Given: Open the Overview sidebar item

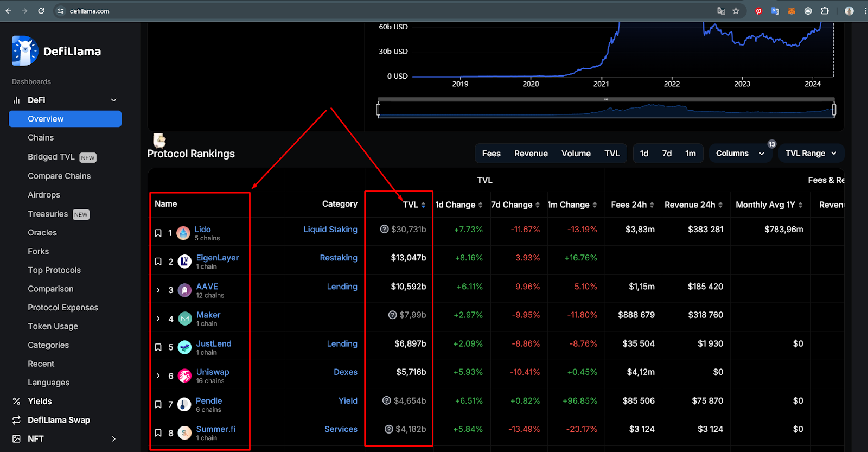Looking at the screenshot, I should click(65, 119).
